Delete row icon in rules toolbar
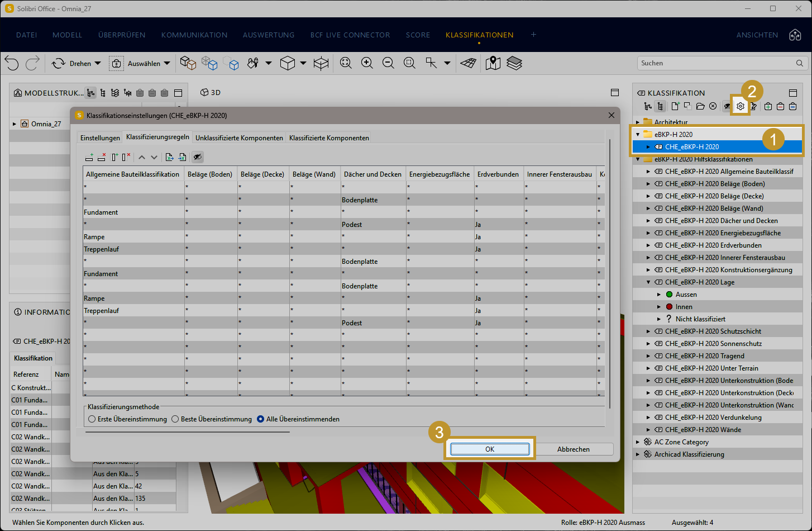 (102, 157)
